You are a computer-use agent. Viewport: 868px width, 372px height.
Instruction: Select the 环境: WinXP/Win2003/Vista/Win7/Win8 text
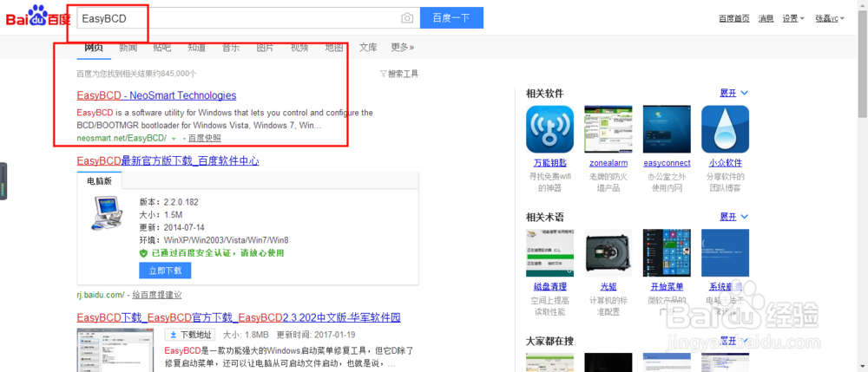214,240
